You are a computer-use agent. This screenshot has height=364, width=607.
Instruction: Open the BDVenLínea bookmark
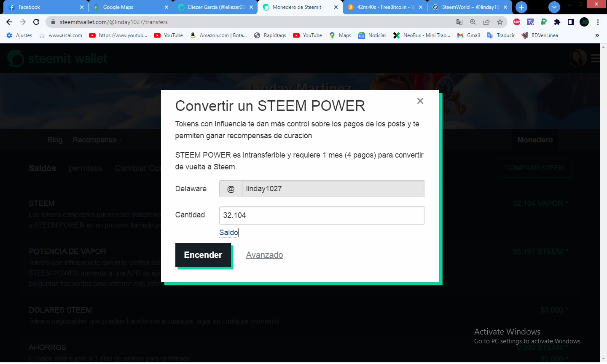(540, 35)
